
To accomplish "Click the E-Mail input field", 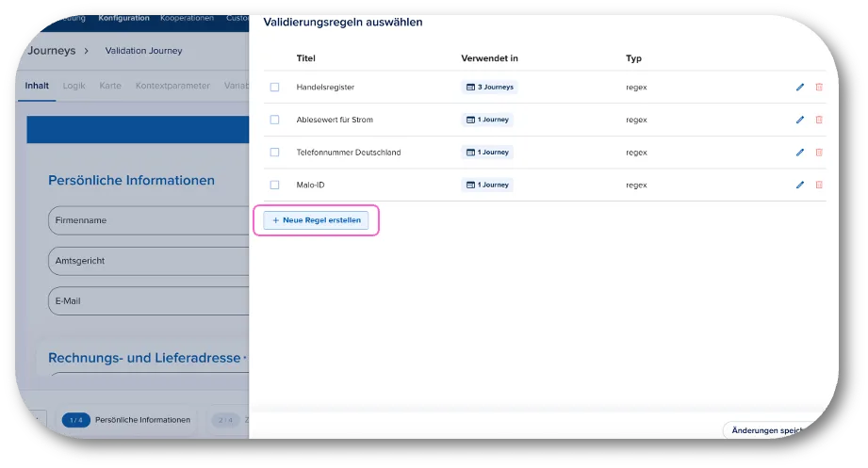I will pos(148,301).
